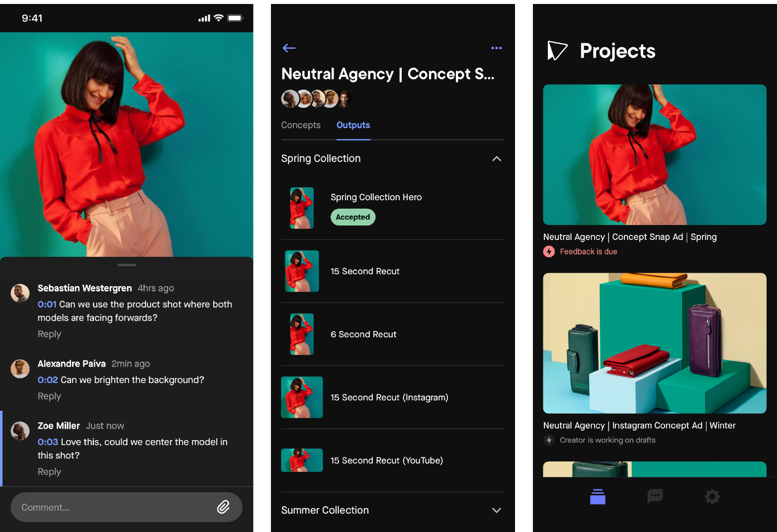The image size is (777, 532).
Task: Click 'Zoe Miller' commenter name
Action: coord(59,426)
